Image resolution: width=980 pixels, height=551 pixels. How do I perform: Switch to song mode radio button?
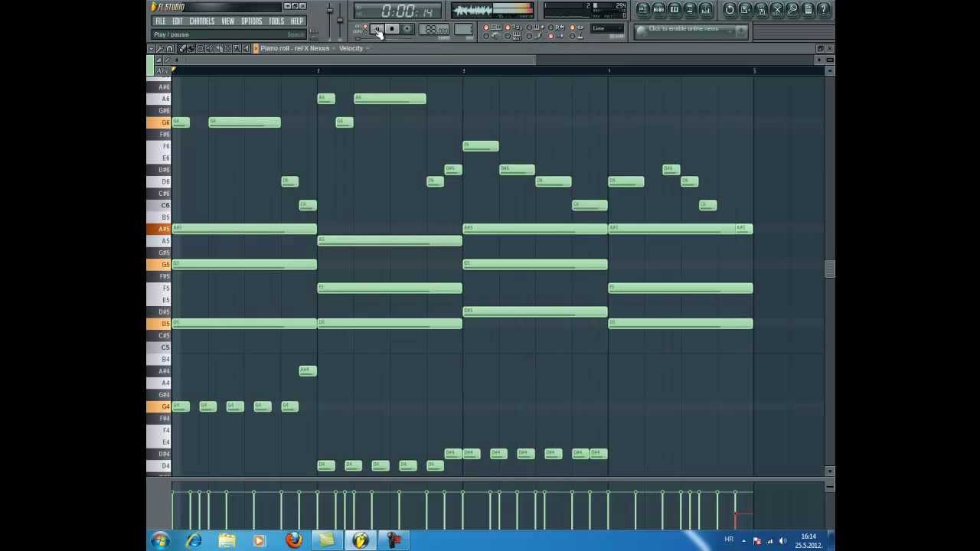(365, 31)
